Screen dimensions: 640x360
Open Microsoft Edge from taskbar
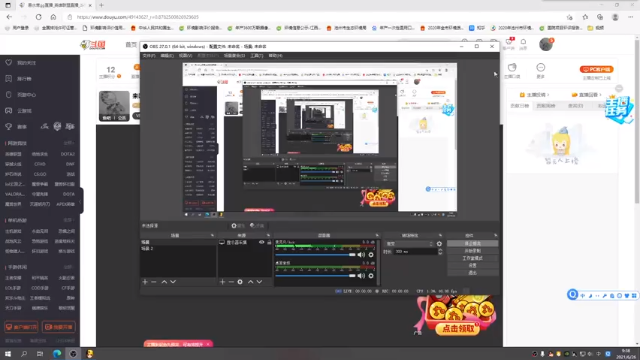tap(57, 354)
